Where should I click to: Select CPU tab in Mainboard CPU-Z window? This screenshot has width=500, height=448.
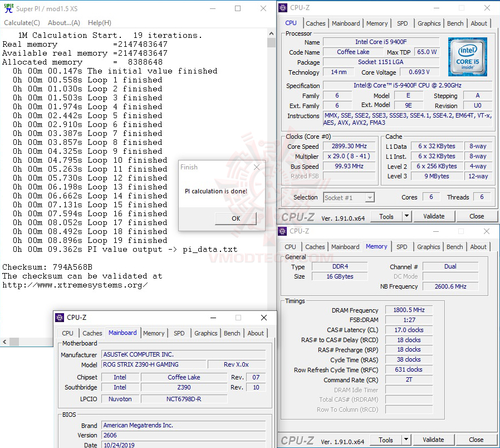(67, 333)
